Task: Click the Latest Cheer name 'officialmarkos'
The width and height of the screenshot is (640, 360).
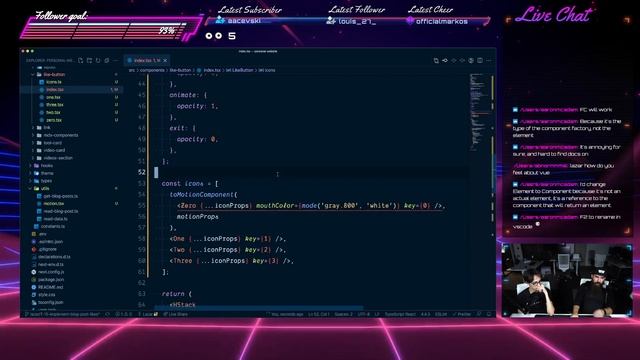Action: tap(442, 21)
